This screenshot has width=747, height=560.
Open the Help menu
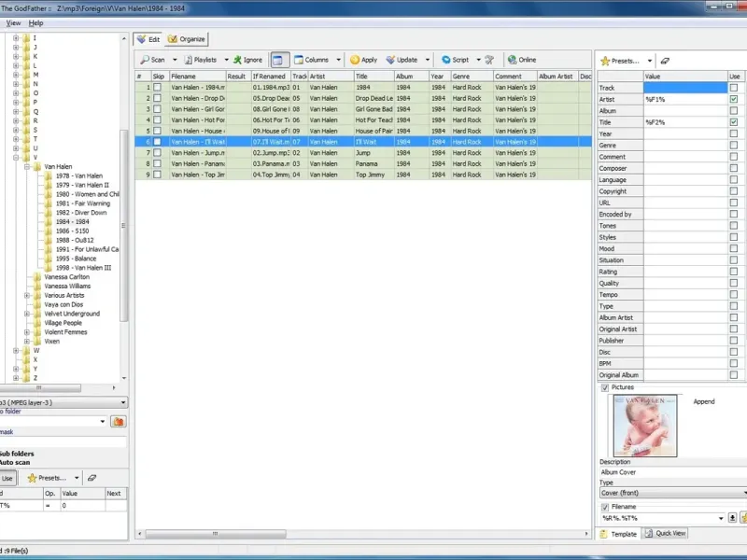tap(35, 22)
